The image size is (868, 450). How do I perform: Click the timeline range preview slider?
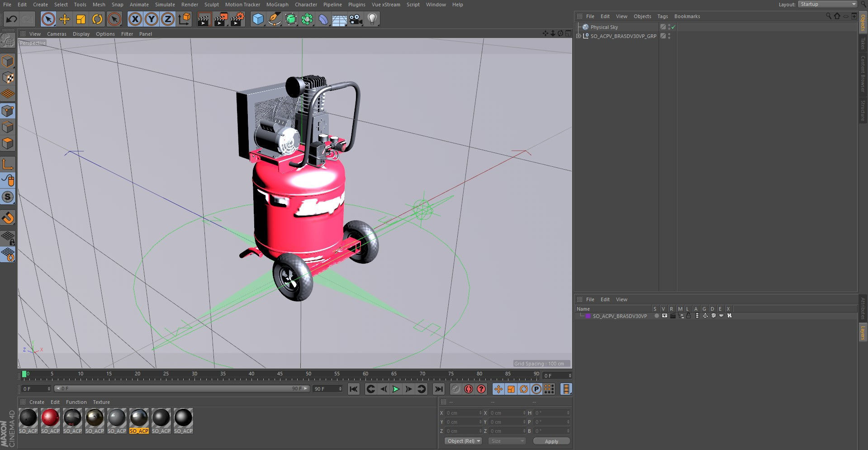coord(182,388)
